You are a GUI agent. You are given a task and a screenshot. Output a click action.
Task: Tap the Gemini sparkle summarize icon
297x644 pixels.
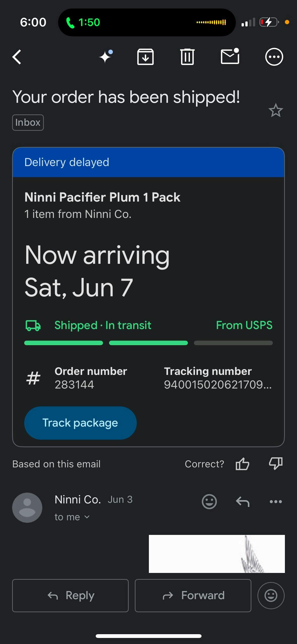106,57
